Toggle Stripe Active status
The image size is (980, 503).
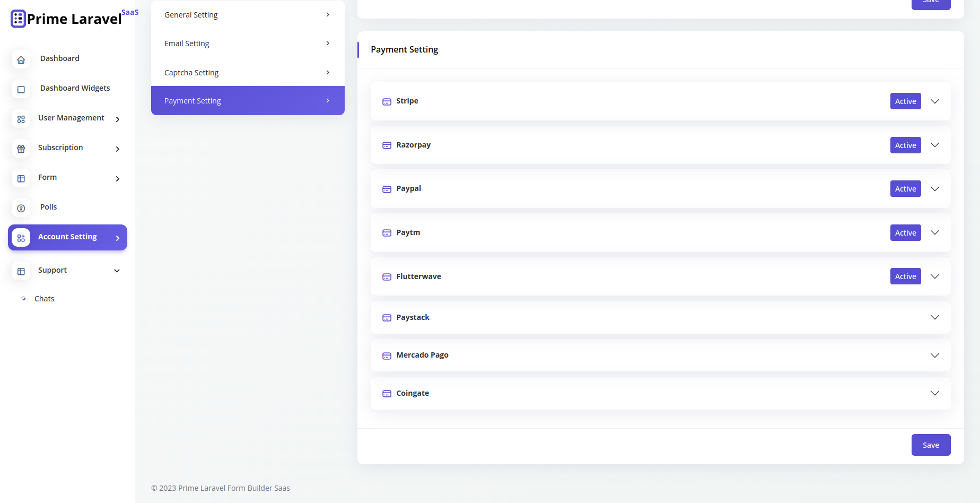tap(905, 101)
